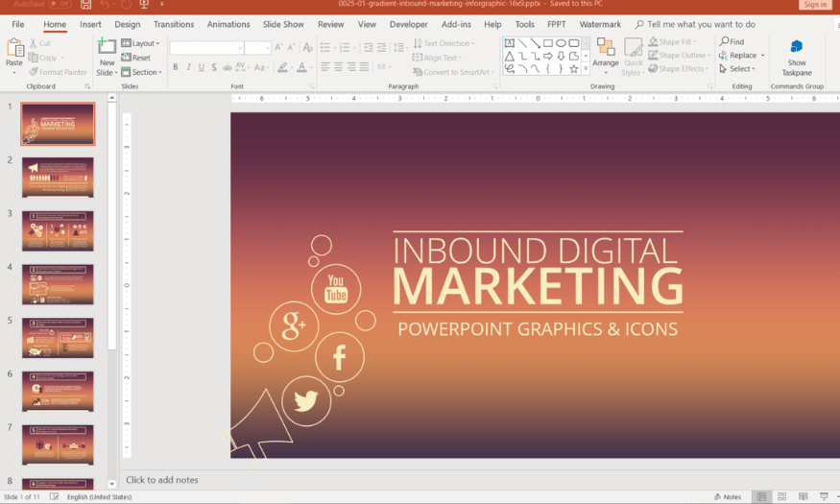Image resolution: width=840 pixels, height=504 pixels.
Task: Click the Paste clipboard icon
Action: click(14, 48)
